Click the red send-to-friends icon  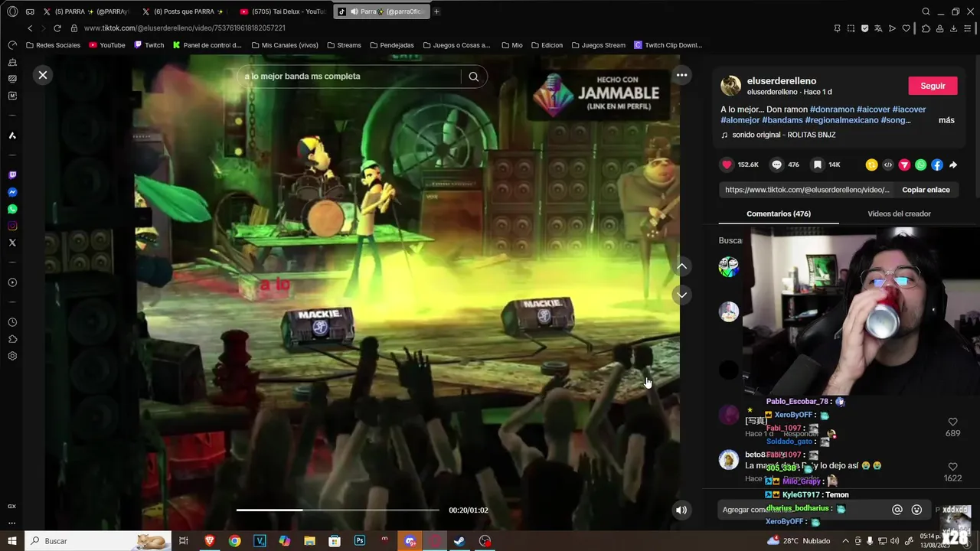pos(904,165)
